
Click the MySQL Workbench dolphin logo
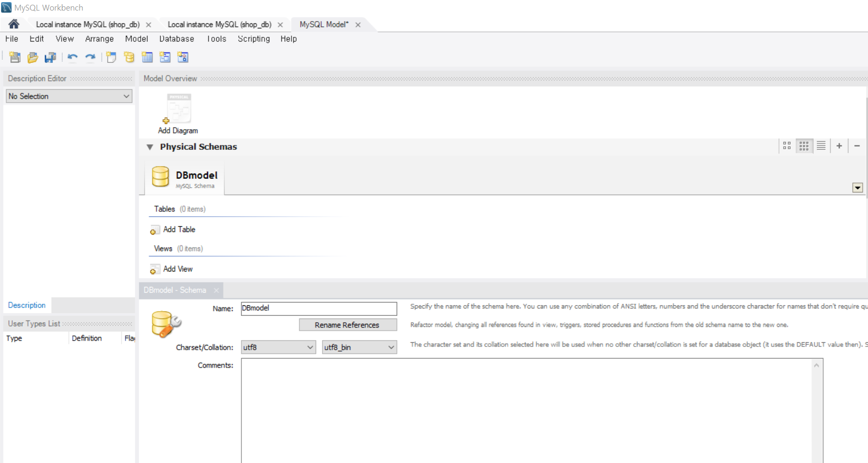click(6, 7)
